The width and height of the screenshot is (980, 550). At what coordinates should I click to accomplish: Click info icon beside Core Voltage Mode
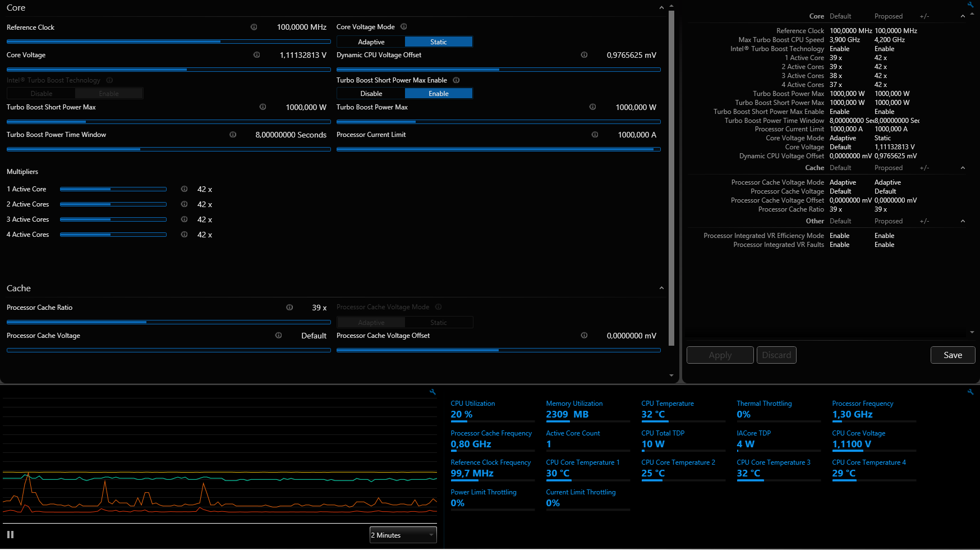pyautogui.click(x=404, y=26)
